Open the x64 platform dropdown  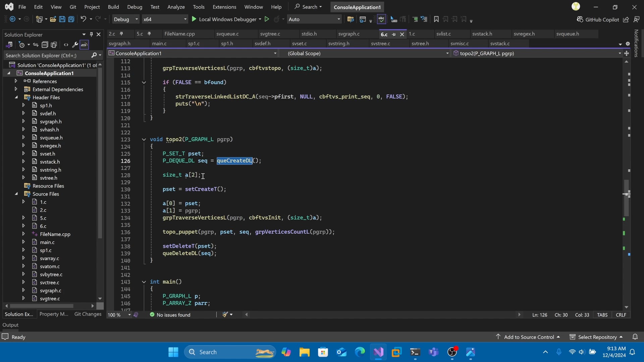tap(165, 19)
